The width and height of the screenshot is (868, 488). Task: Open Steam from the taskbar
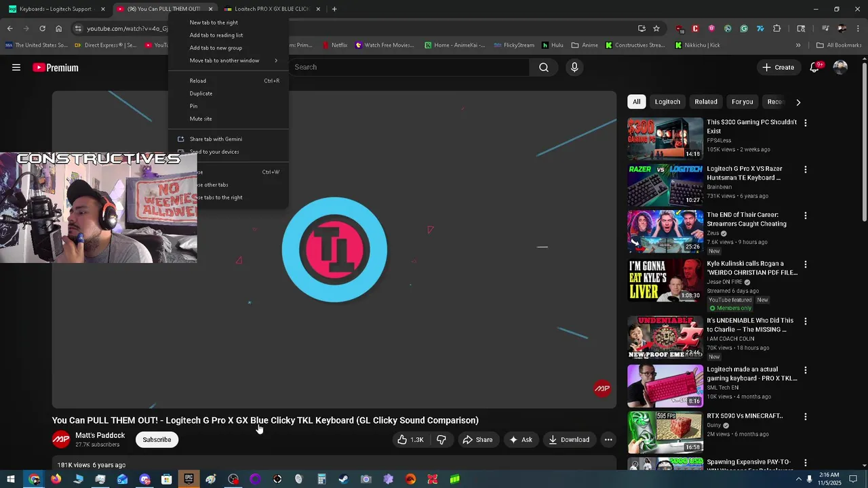coord(344,479)
